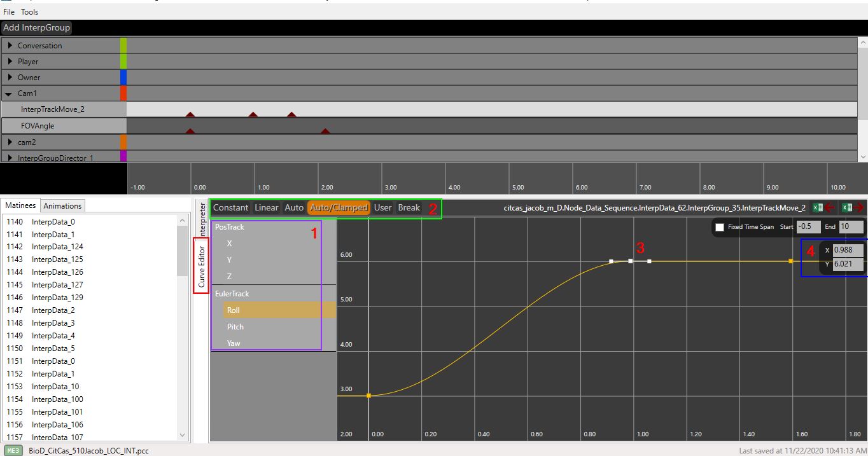The width and height of the screenshot is (868, 456).
Task: Click the orange cam2 group color strip
Action: [123, 142]
